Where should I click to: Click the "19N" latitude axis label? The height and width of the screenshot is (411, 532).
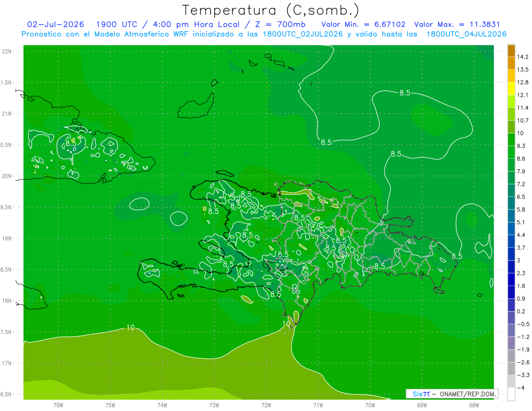7,239
